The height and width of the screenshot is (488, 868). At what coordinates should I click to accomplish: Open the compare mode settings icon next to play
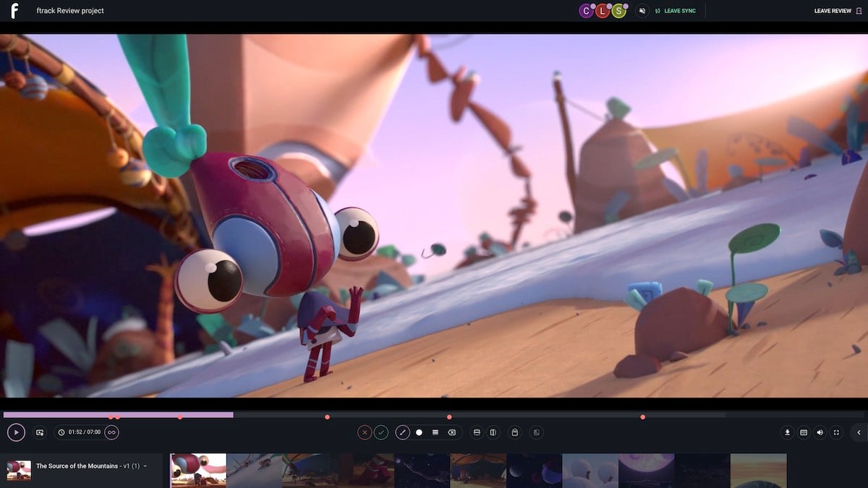click(x=40, y=432)
